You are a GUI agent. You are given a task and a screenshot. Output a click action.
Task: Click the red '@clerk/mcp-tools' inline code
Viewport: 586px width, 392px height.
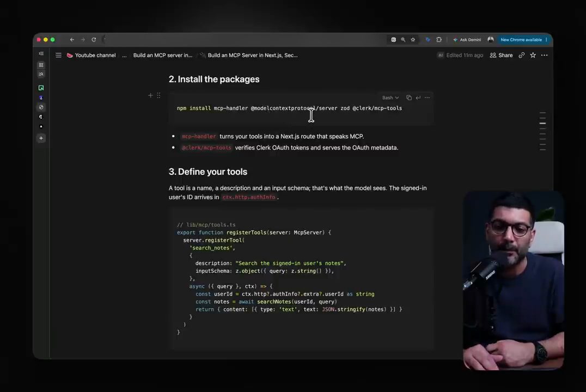[x=206, y=148]
